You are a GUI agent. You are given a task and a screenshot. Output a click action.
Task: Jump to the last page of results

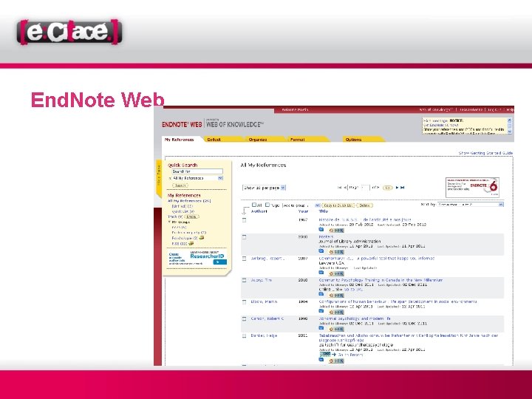pos(403,187)
